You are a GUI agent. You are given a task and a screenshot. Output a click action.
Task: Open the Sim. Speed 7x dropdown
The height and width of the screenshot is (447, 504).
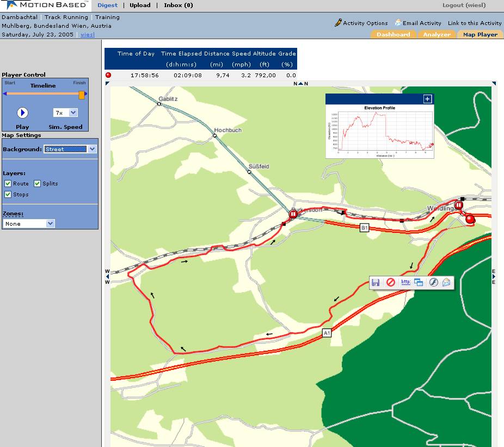tap(73, 113)
